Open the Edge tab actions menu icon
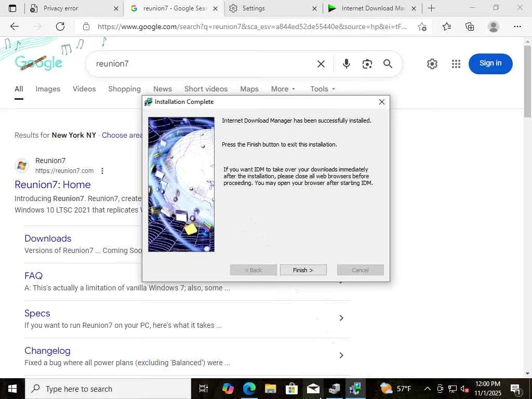This screenshot has height=399, width=532. [12, 8]
